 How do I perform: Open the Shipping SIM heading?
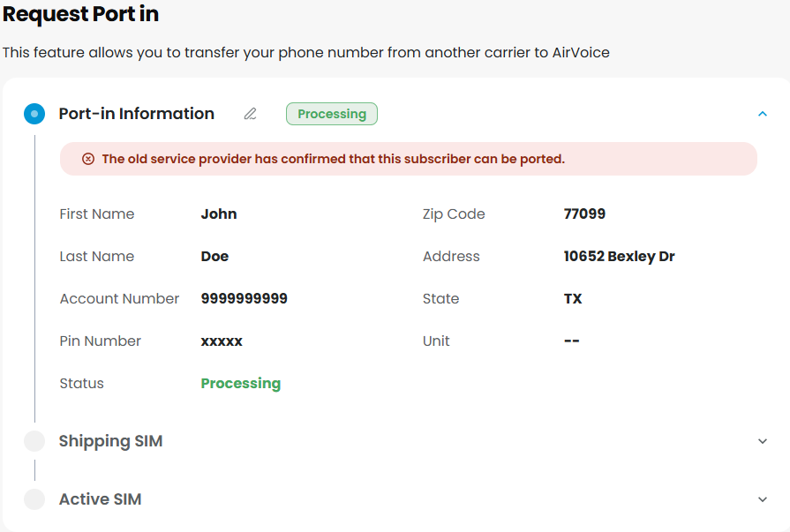[x=111, y=441]
